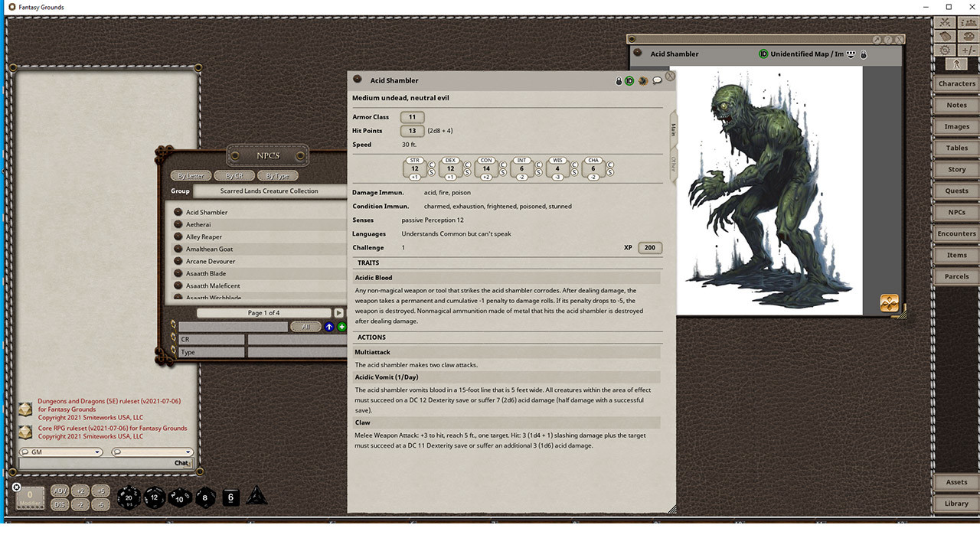Screen dimensions: 980x551
Task: Click the lock toggle on the map window header
Action: click(x=864, y=54)
